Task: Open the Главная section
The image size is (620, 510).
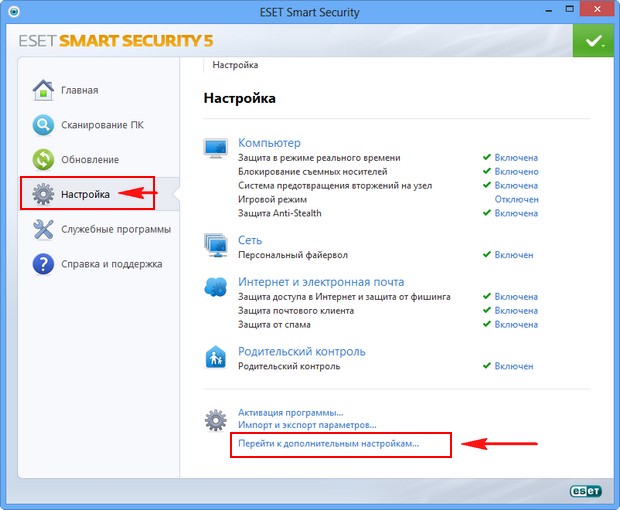Action: pyautogui.click(x=79, y=90)
